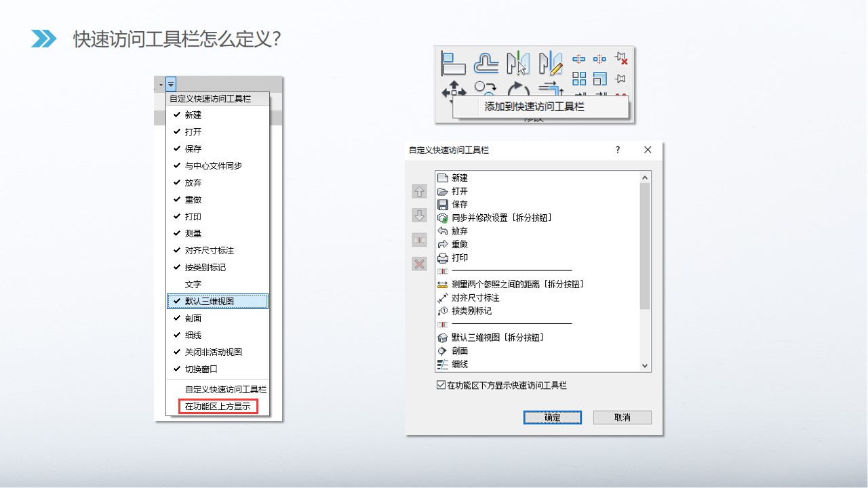Screen dimensions: 868x488
Task: Choose the Mirror - Pick Axis tool
Action: point(518,63)
